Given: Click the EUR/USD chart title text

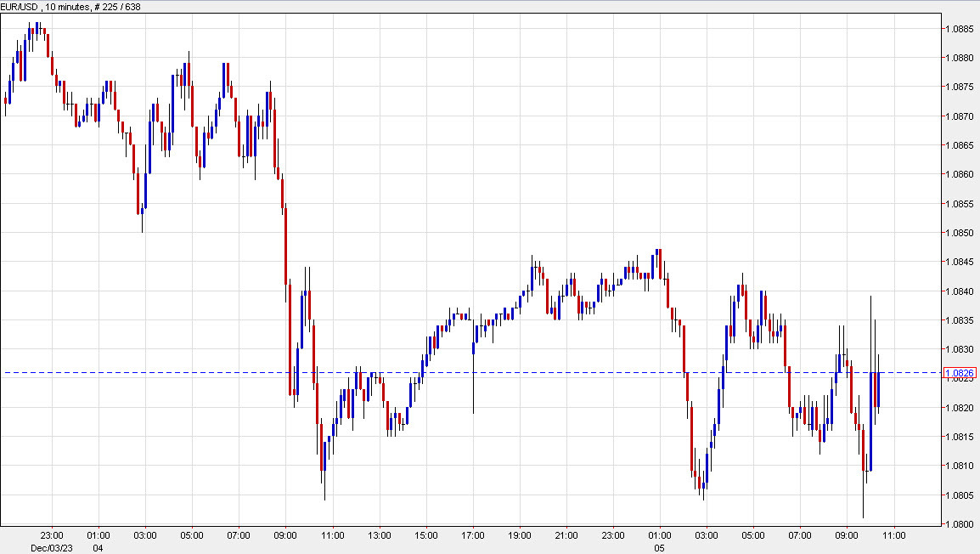Looking at the screenshot, I should [70, 7].
